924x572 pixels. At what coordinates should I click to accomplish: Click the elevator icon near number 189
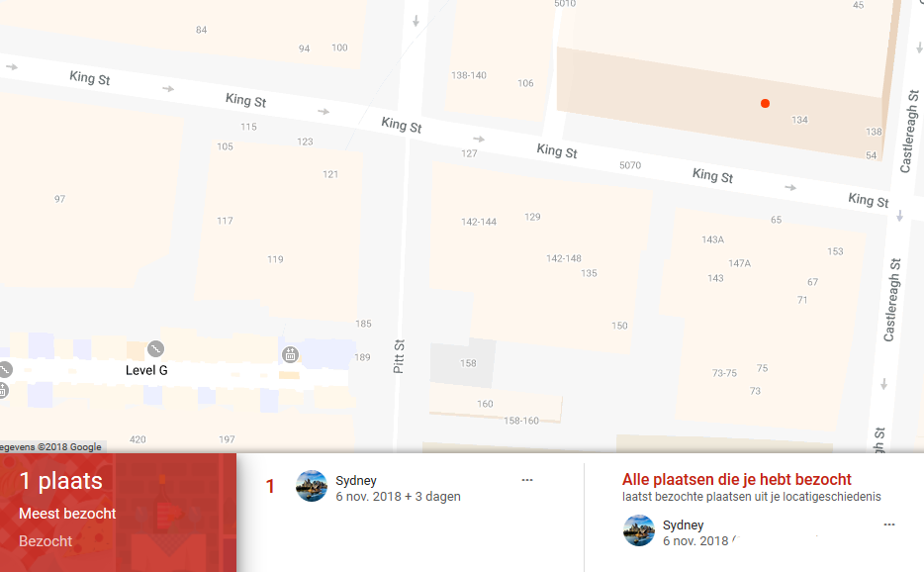tap(290, 354)
